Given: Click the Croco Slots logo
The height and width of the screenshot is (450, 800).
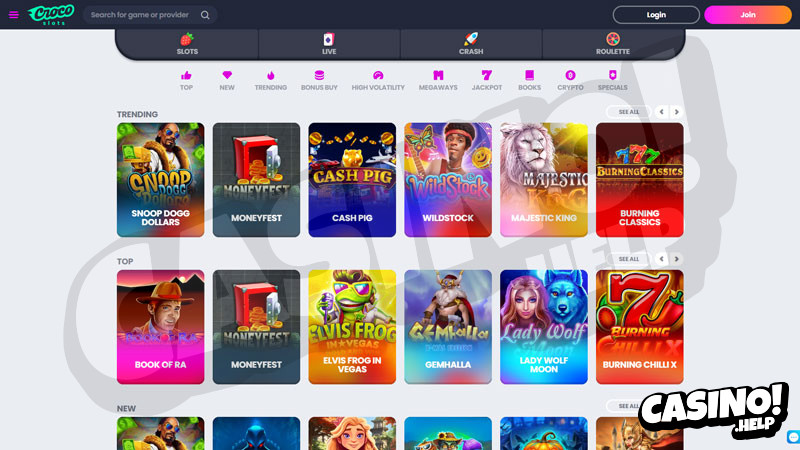Looking at the screenshot, I should tap(51, 14).
